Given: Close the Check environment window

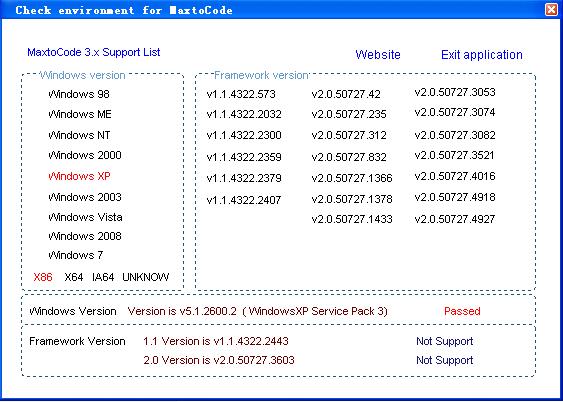Looking at the screenshot, I should (551, 9).
